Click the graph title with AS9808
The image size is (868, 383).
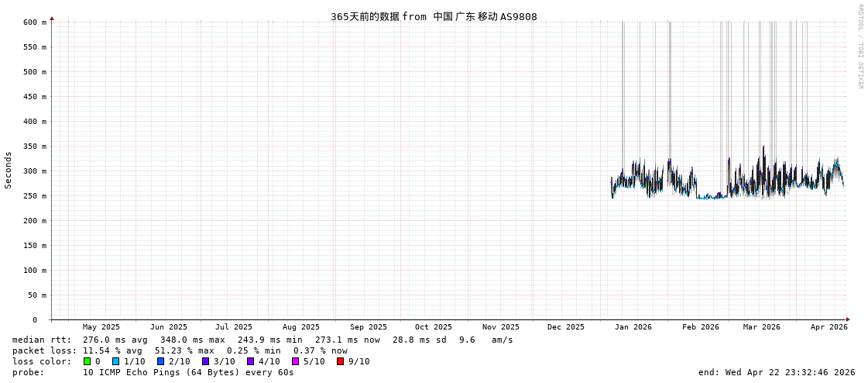pos(434,17)
